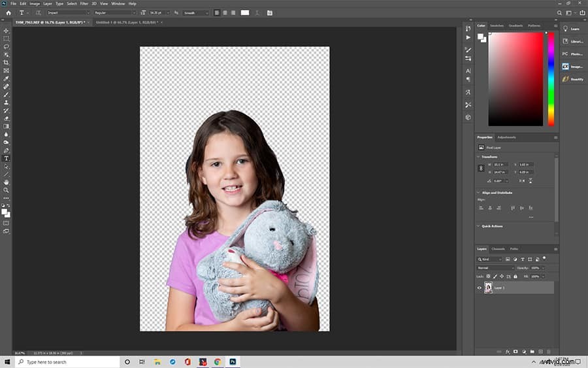Open the Libraries panel button

pyautogui.click(x=572, y=41)
